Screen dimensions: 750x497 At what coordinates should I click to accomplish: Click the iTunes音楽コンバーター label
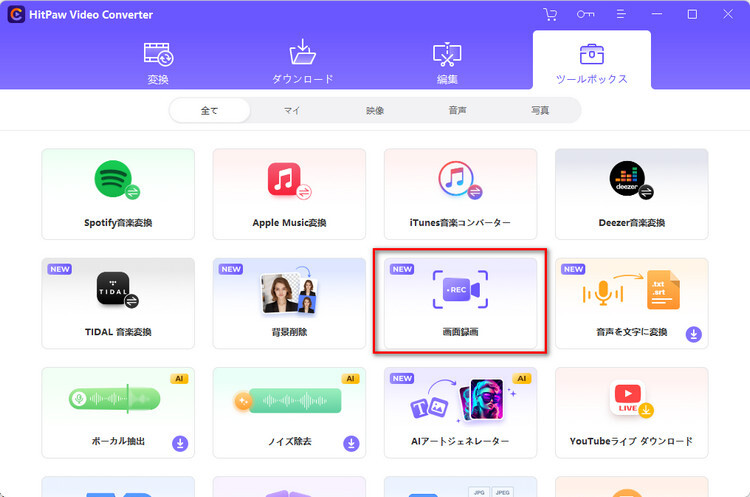[x=460, y=222]
